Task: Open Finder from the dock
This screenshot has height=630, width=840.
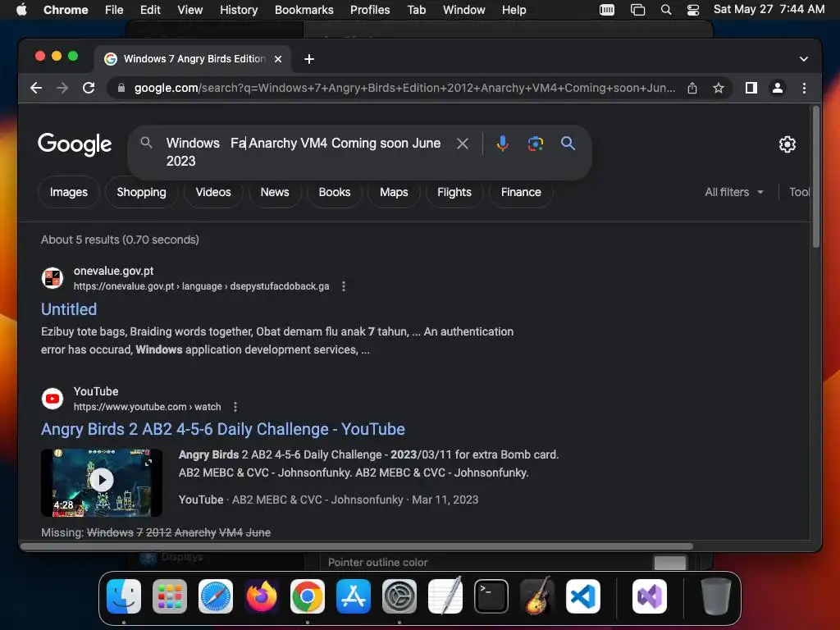Action: 124,596
